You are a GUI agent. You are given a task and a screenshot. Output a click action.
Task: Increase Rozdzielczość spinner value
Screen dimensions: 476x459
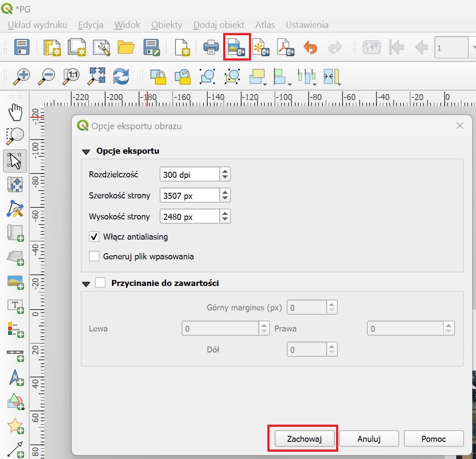point(225,171)
